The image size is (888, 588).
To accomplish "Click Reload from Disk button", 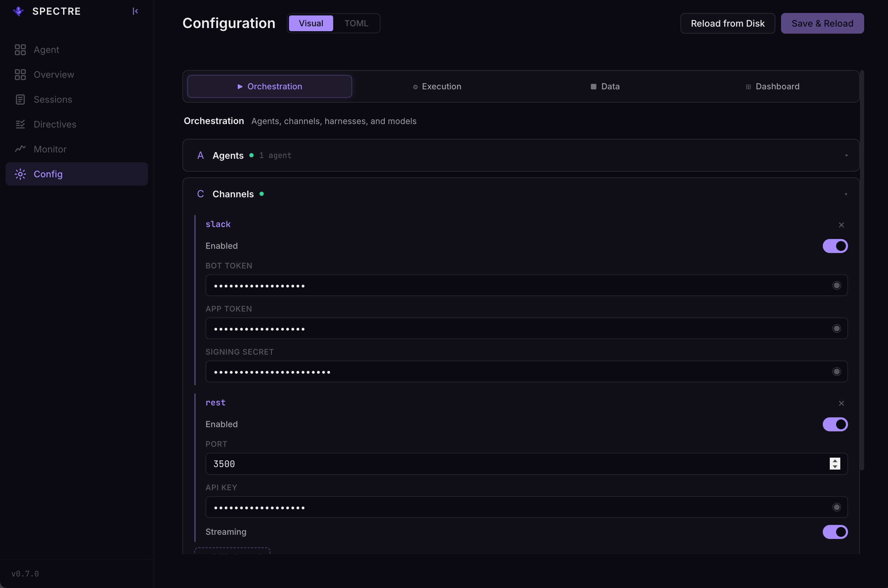I will 727,23.
